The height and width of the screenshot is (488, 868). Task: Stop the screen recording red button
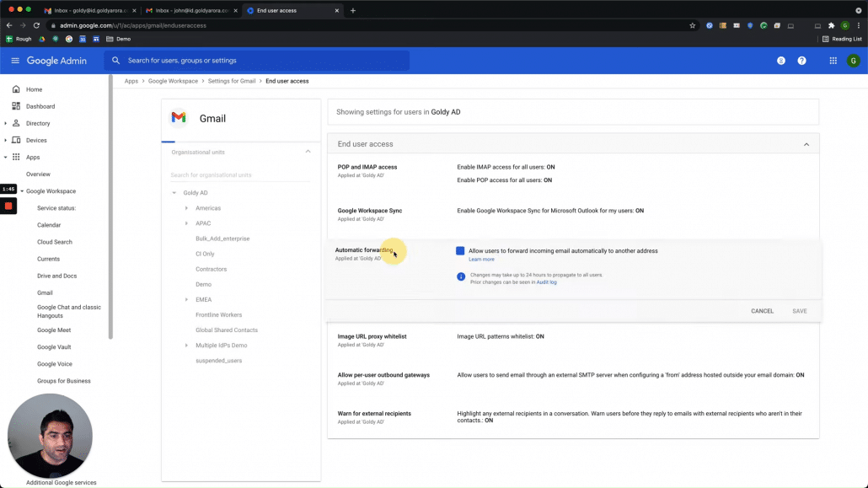pyautogui.click(x=8, y=206)
